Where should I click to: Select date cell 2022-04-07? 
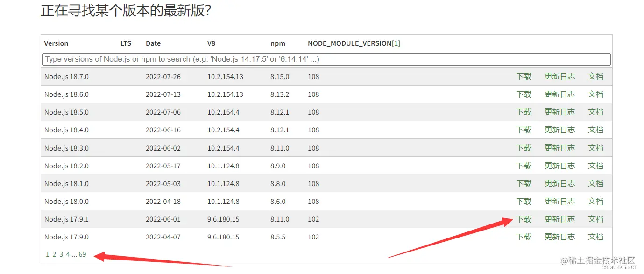point(163,237)
